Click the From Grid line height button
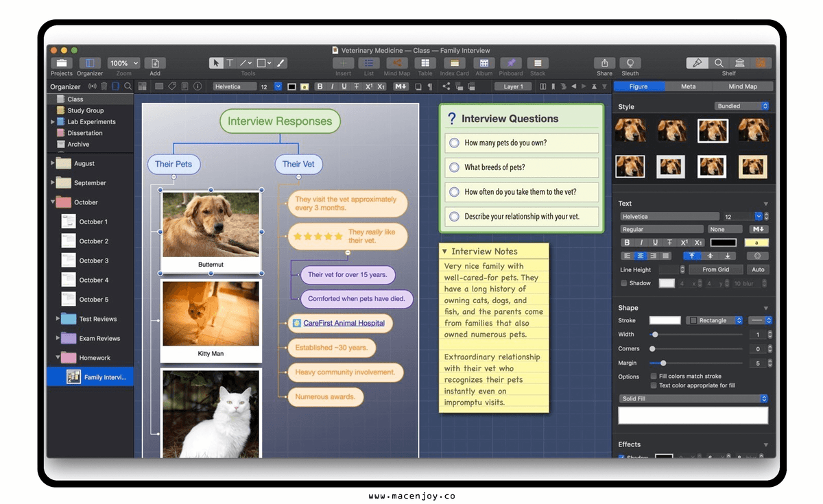 tap(716, 269)
